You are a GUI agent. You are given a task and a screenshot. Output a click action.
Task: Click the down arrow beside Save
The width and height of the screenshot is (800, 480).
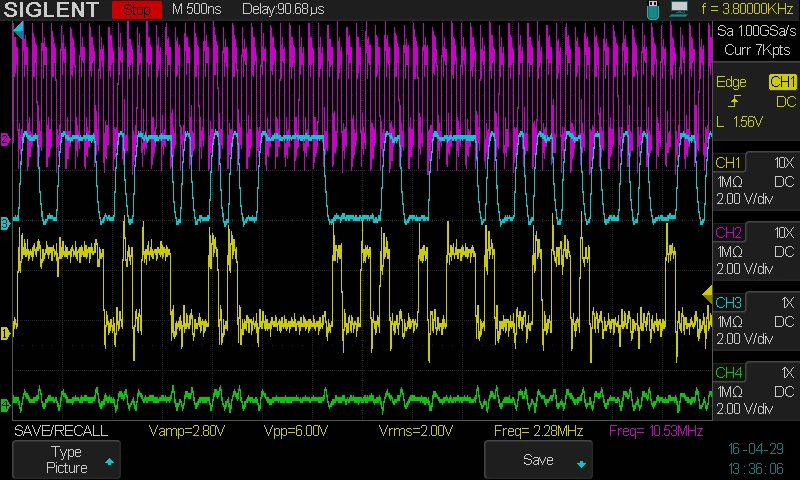581,464
